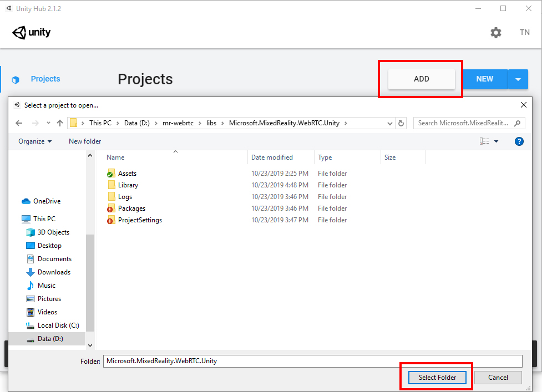Select the Logs folder

coord(125,197)
